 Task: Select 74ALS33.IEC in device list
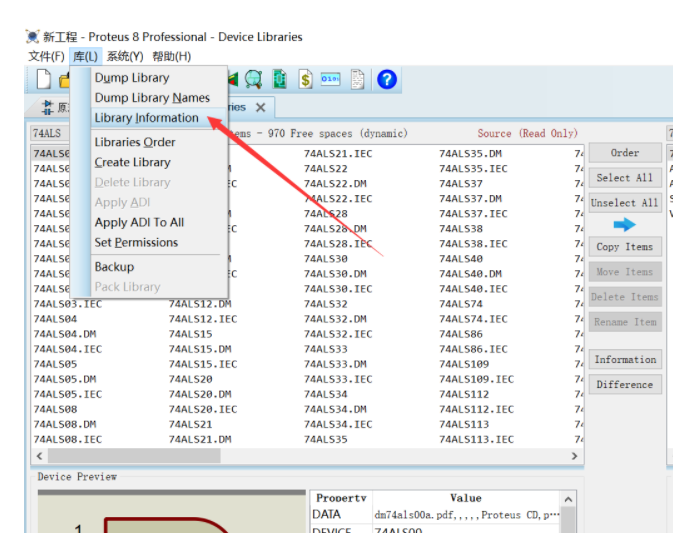coord(338,379)
